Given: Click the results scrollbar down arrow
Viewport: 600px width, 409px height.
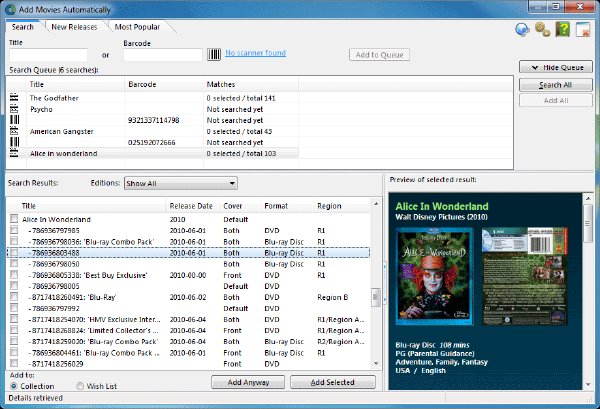Looking at the screenshot, I should click(376, 364).
